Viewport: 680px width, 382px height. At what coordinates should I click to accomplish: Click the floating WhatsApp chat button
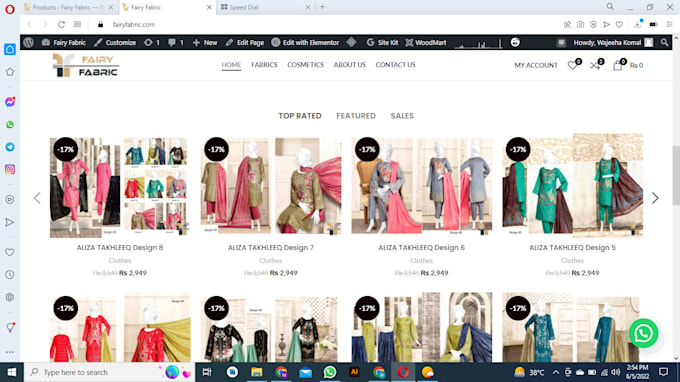click(644, 333)
